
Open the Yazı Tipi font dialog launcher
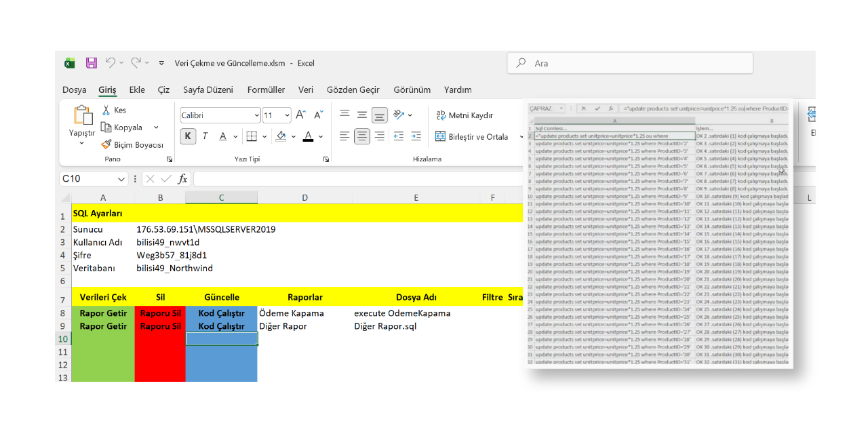point(326,159)
